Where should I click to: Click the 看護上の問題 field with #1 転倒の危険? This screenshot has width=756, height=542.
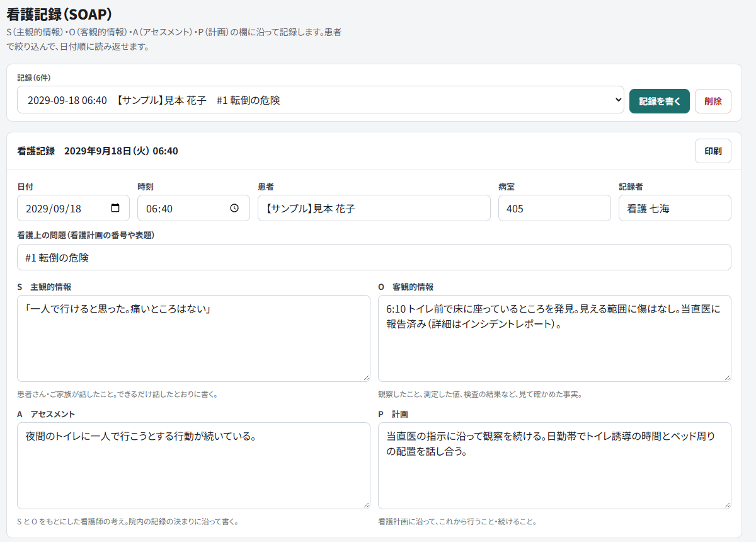click(x=374, y=257)
